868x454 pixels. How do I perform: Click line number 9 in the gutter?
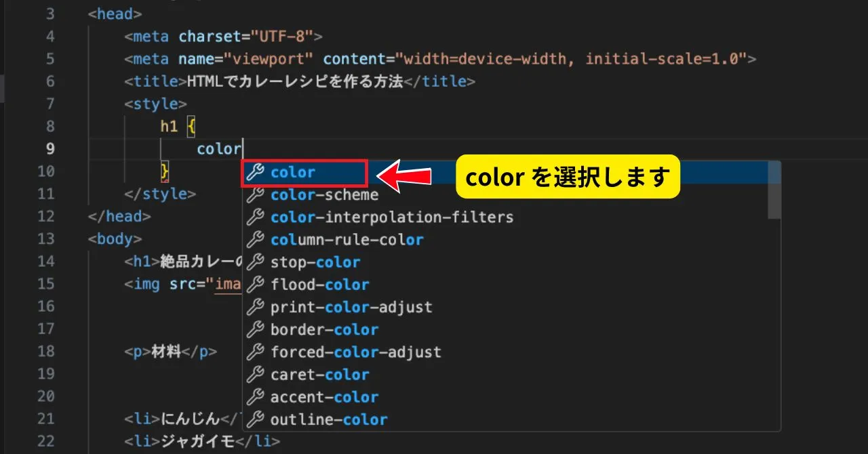click(x=50, y=149)
